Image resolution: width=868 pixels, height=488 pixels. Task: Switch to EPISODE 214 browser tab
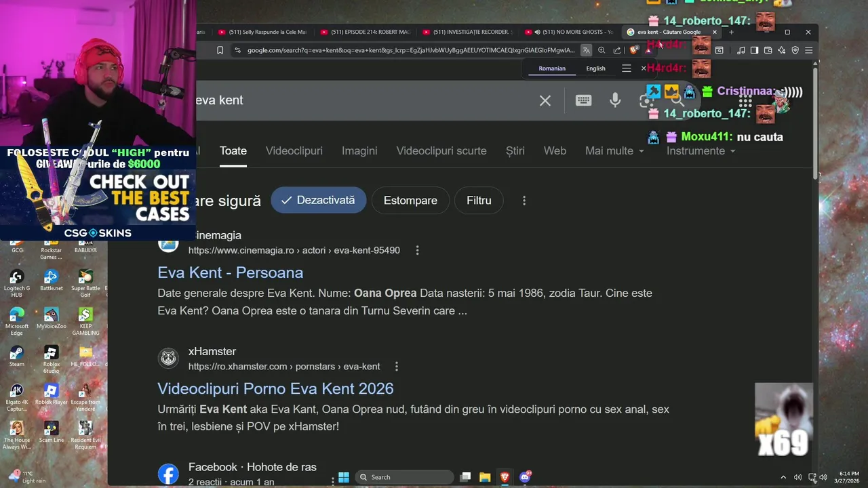365,32
